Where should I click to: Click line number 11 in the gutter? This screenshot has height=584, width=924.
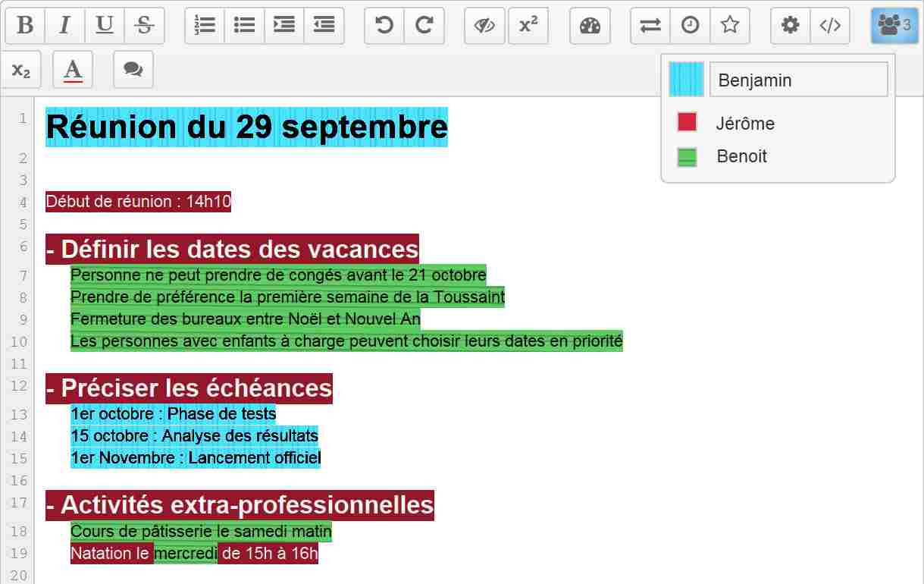tap(19, 364)
